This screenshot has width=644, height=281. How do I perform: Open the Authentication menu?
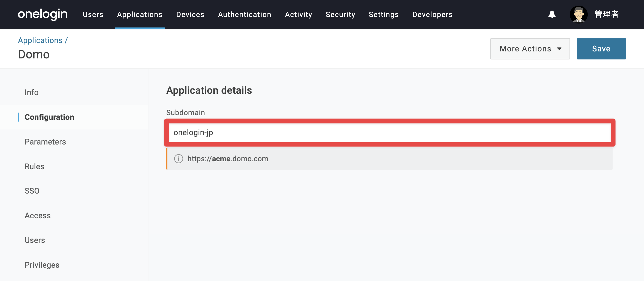244,14
